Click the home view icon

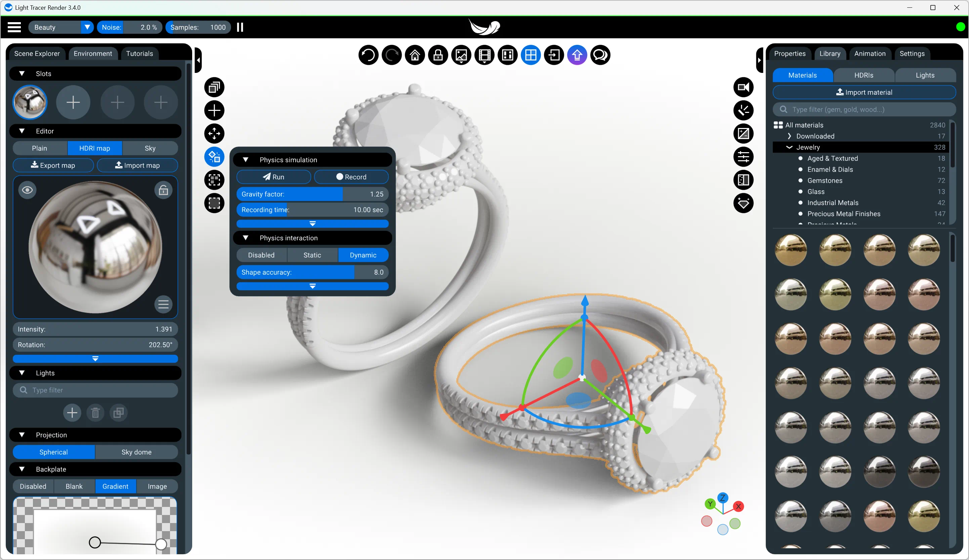415,55
